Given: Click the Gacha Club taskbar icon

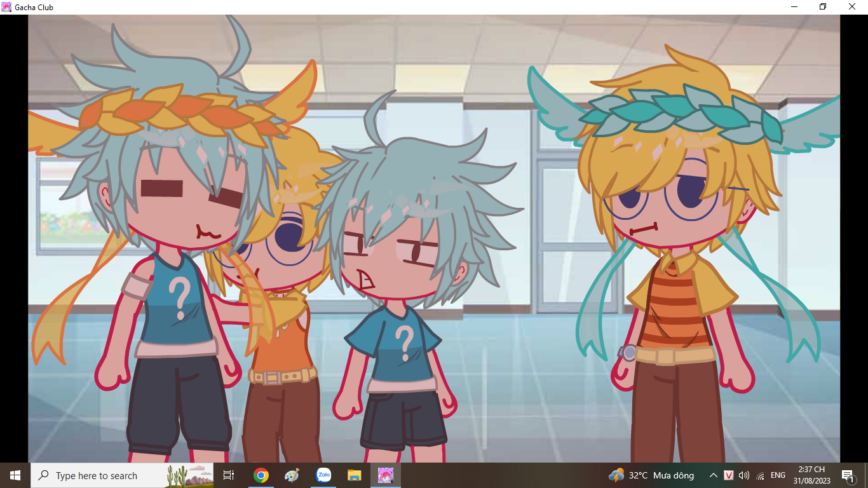Looking at the screenshot, I should 386,475.
